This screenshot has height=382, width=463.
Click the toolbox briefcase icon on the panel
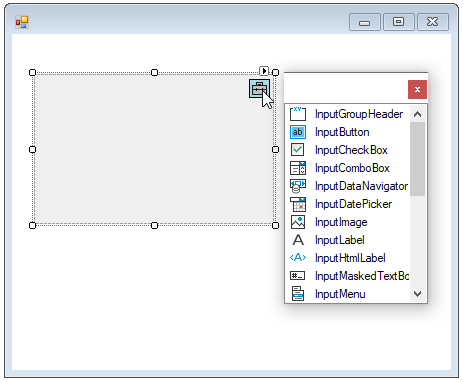(x=259, y=89)
